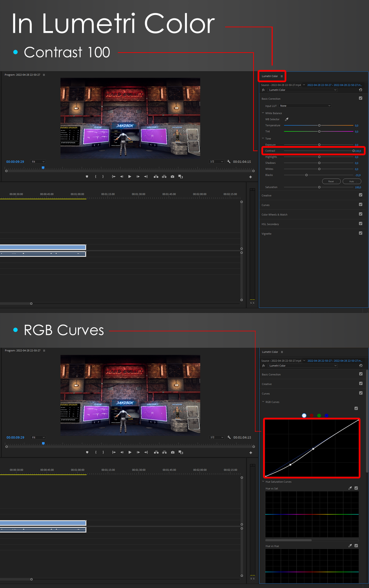Collapse the White Balance section
This screenshot has height=588, width=369.
tap(263, 113)
